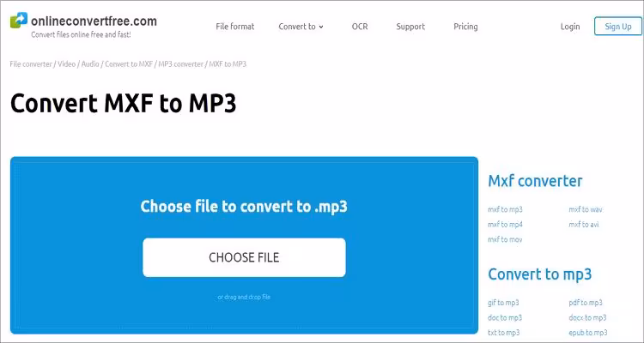
Task: Select Convert to MXF breadcrumb
Action: tap(128, 64)
